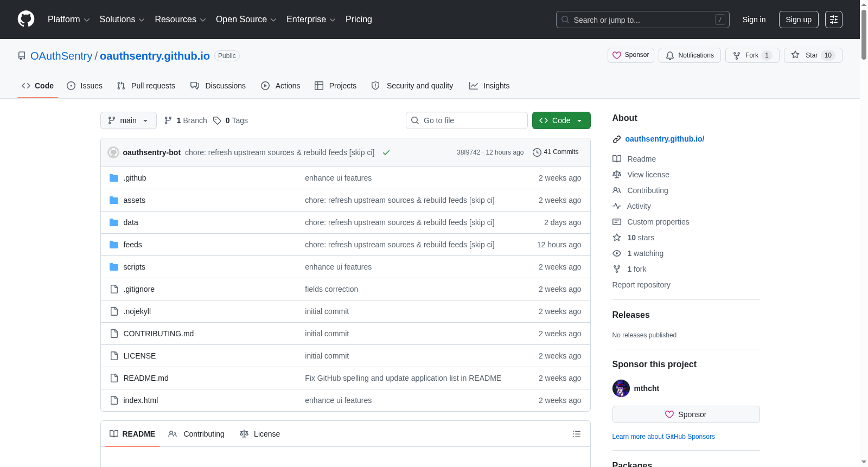The height and width of the screenshot is (467, 868).
Task: Click the CONTRIBUTING.md file icon
Action: pyautogui.click(x=114, y=334)
